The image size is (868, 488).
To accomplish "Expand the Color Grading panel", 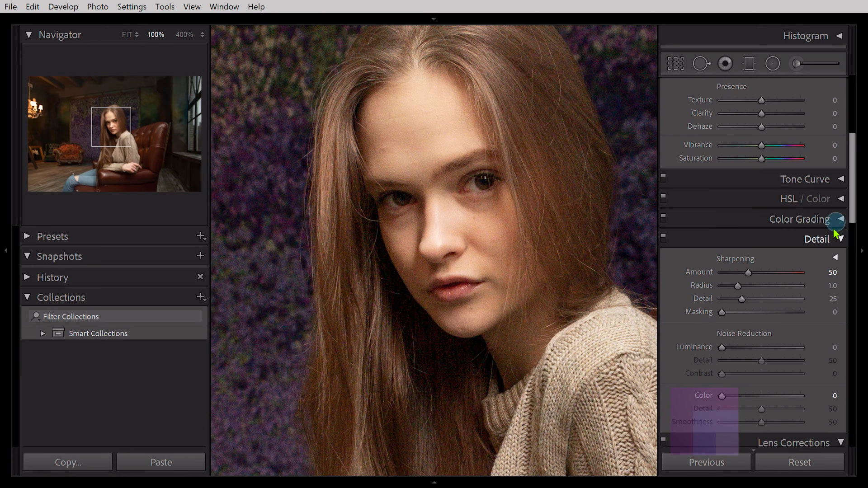I will click(841, 219).
